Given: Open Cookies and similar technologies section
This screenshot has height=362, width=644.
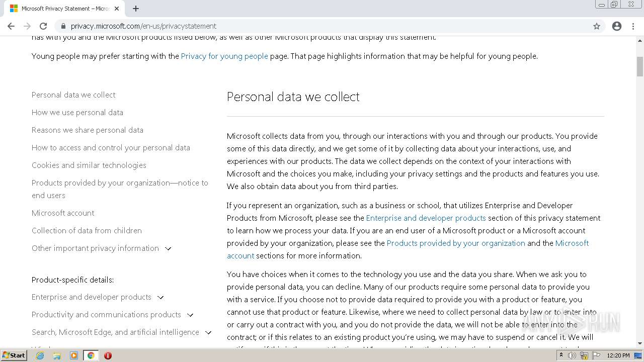Looking at the screenshot, I should coord(89,165).
